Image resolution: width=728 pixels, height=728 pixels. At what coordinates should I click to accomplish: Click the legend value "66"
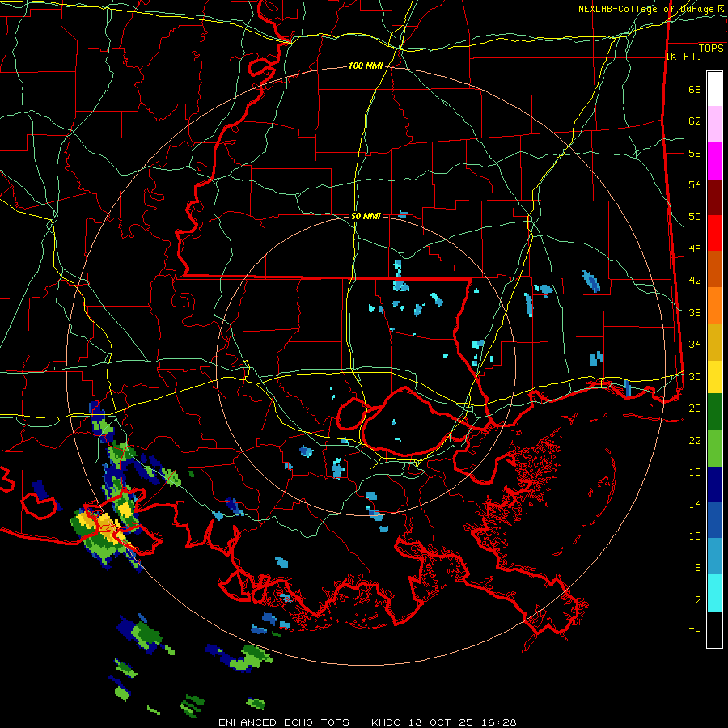pyautogui.click(x=695, y=89)
